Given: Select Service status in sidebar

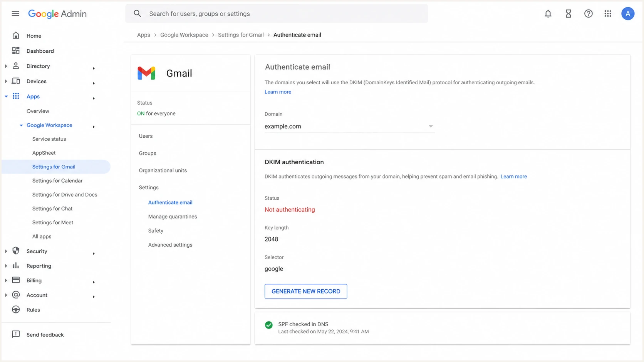Looking at the screenshot, I should click(x=49, y=139).
